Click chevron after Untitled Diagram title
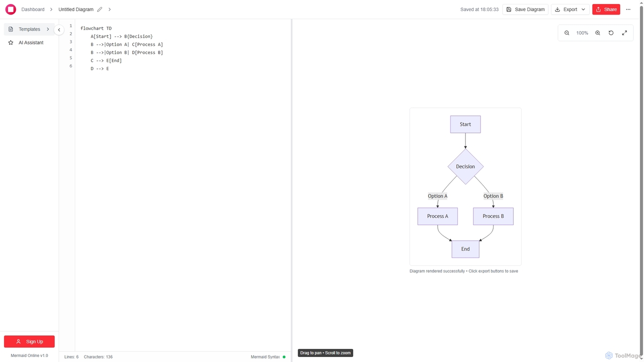644x362 pixels. [x=110, y=10]
